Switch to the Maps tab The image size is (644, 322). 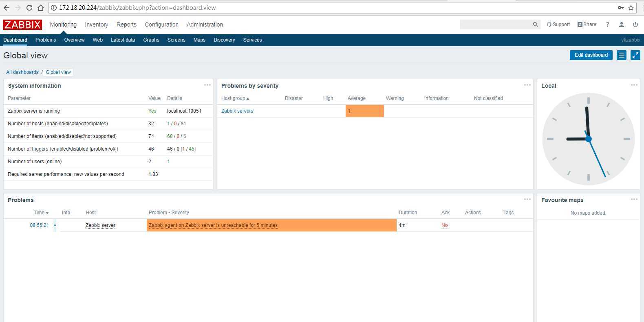click(x=199, y=40)
